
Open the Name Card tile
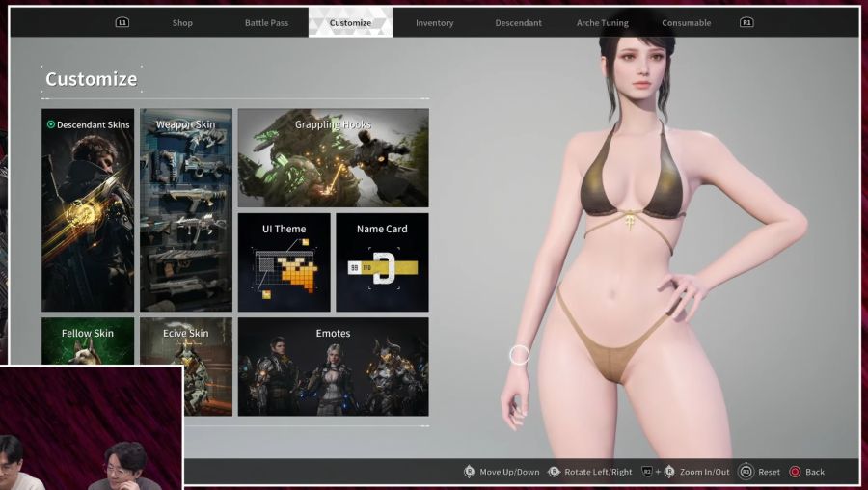382,262
